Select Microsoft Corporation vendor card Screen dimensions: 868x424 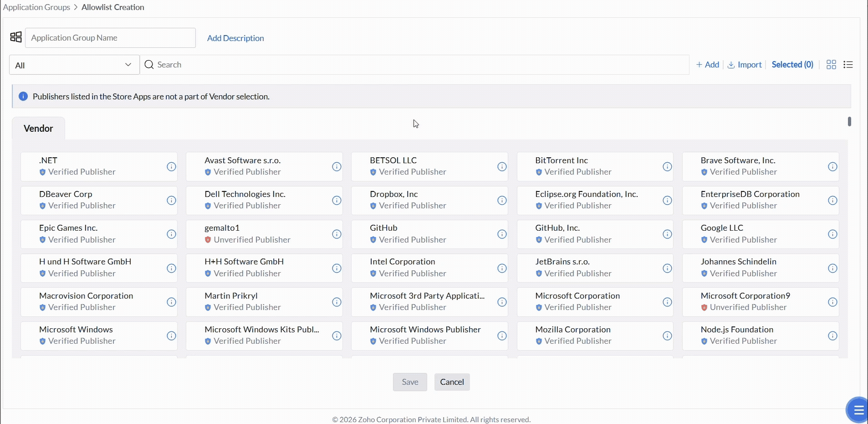point(595,302)
